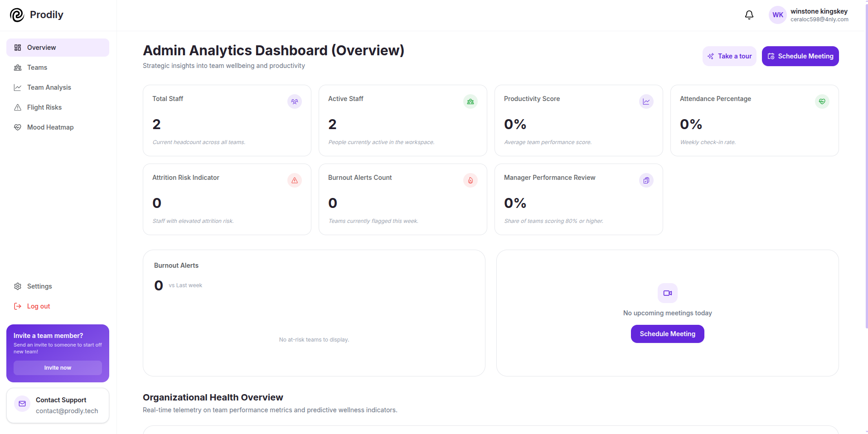Click the log out arrow icon

(x=18, y=306)
